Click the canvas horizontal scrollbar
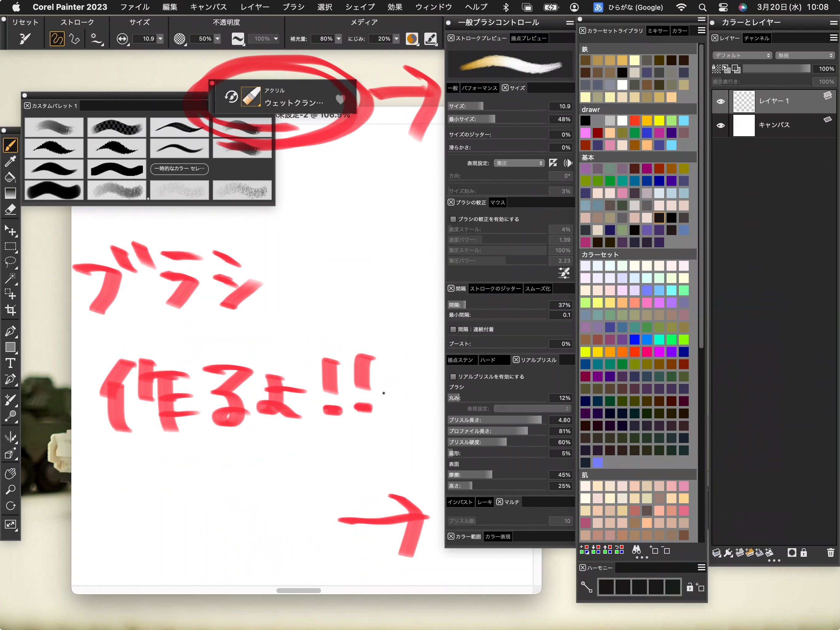Screen dimensions: 840x630 click(299, 590)
